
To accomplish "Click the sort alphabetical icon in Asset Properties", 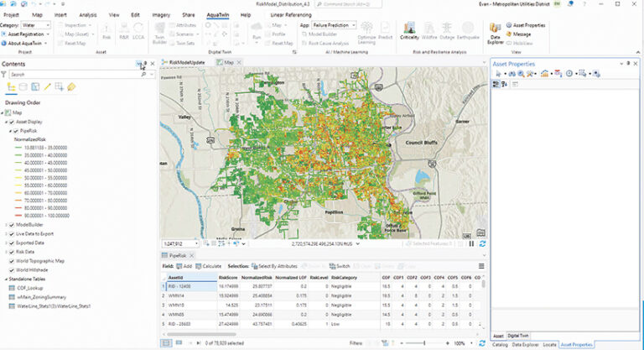I will [504, 84].
